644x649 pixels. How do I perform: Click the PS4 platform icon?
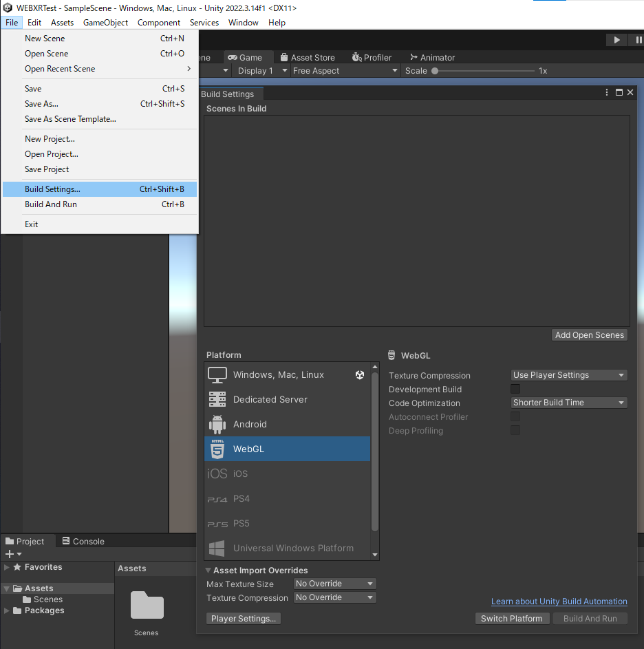click(x=217, y=499)
